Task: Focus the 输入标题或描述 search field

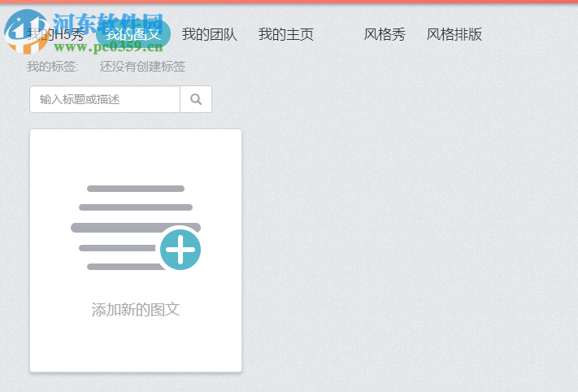Action: (x=105, y=99)
